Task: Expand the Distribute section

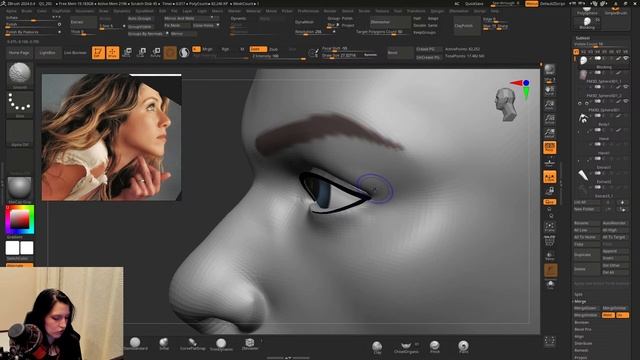Action: (583, 343)
